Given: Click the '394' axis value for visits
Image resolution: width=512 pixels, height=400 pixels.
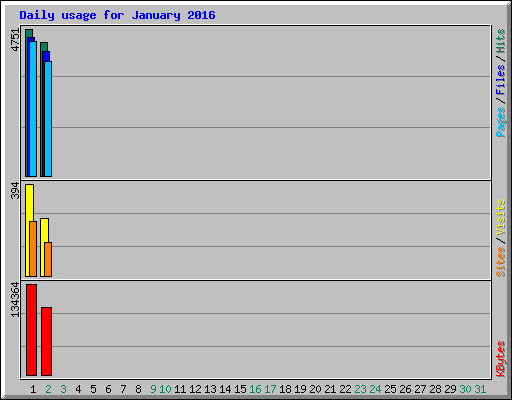Looking at the screenshot, I should click(x=15, y=190).
